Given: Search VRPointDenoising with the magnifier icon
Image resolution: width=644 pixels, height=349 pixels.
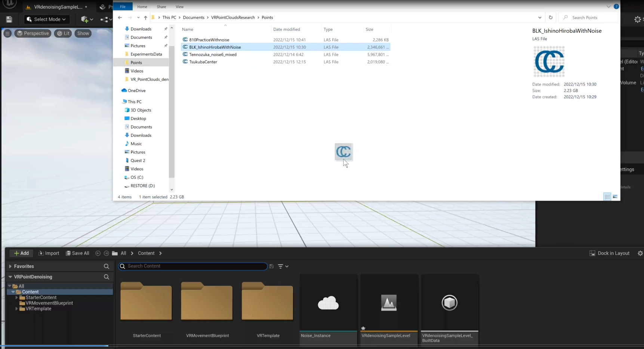Looking at the screenshot, I should click(x=107, y=277).
